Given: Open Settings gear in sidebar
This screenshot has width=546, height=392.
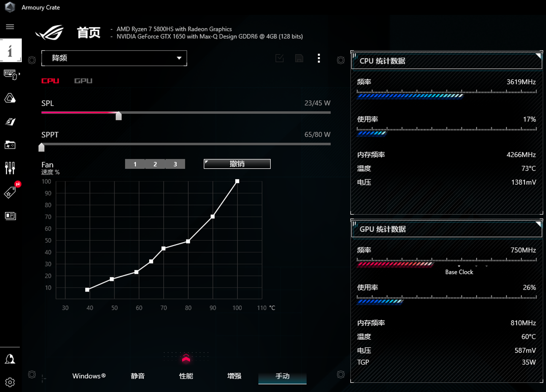Looking at the screenshot, I should 10,382.
